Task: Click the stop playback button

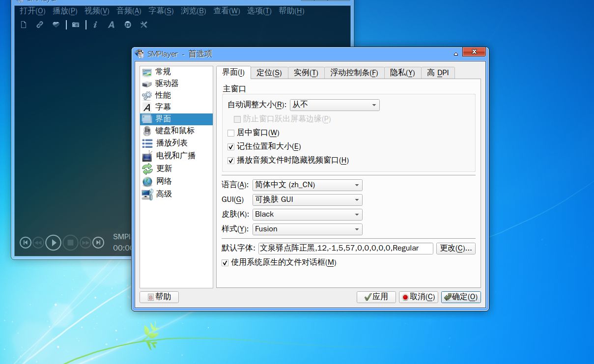Action: tap(70, 243)
